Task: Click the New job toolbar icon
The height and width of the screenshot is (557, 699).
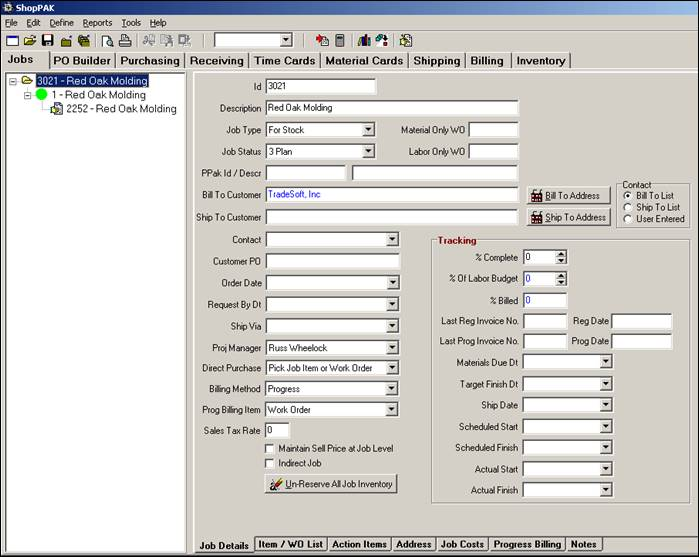Action: click(x=12, y=41)
